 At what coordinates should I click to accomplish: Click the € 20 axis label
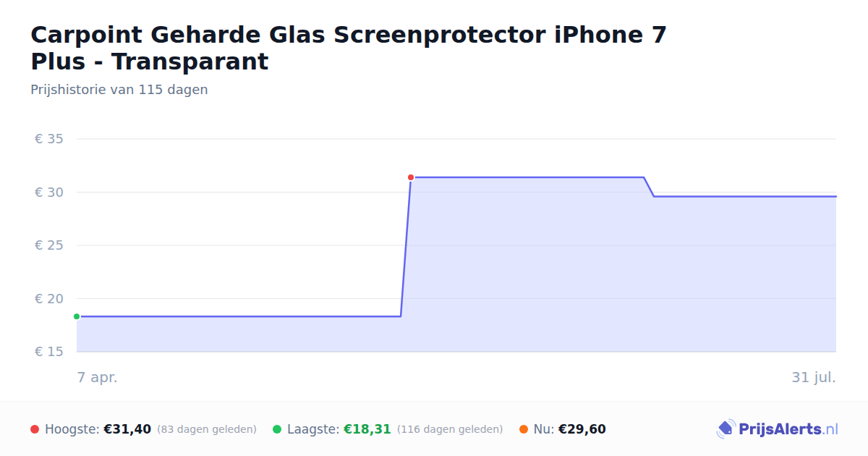(x=49, y=298)
